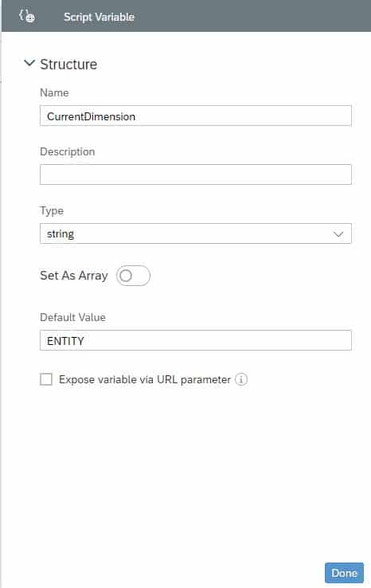Click the Default Value label

click(72, 317)
